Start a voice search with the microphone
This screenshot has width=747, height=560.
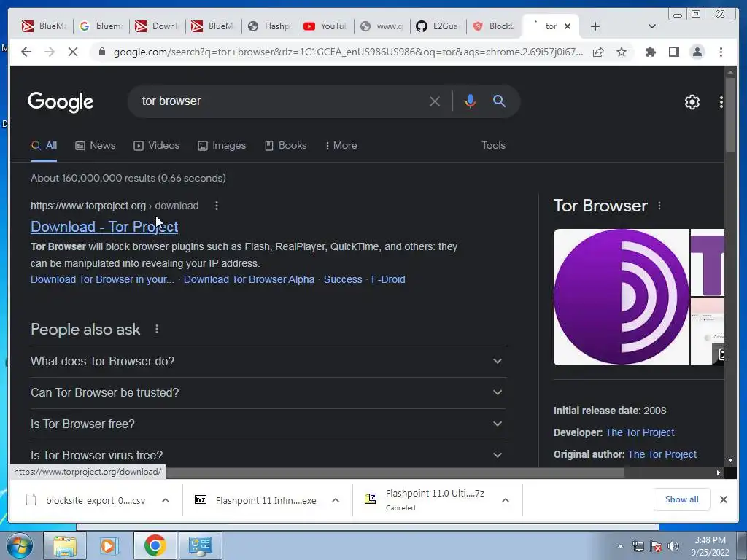470,101
